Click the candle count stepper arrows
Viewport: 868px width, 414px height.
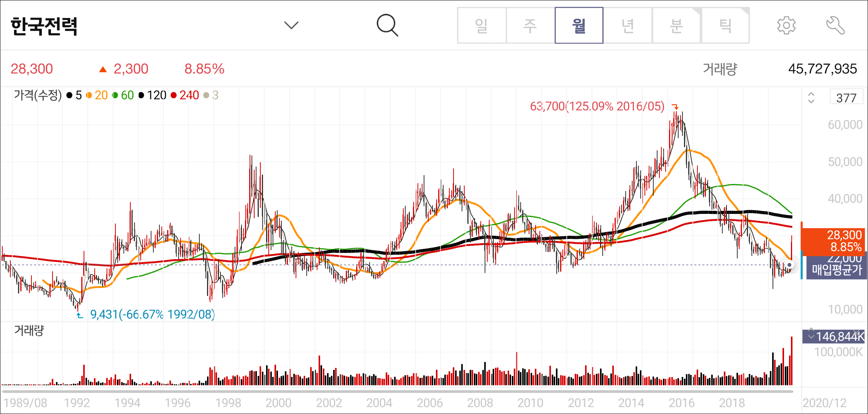click(811, 98)
